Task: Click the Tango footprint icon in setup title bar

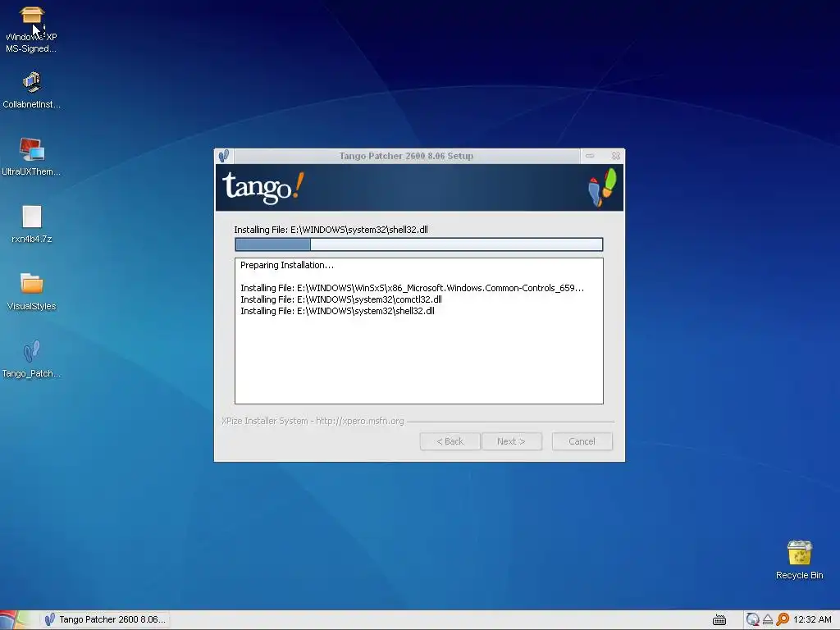Action: (x=223, y=156)
